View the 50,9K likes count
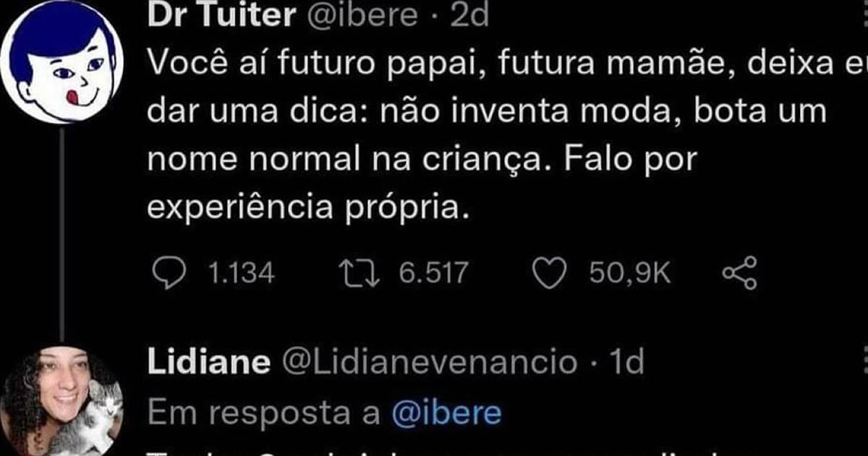 pyautogui.click(x=630, y=274)
